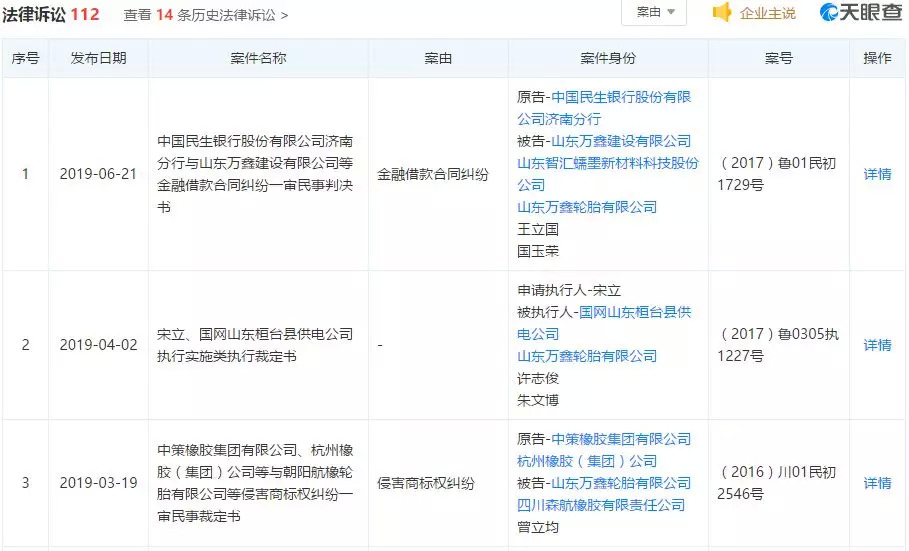Click the 天眼查 logo

(x=861, y=12)
